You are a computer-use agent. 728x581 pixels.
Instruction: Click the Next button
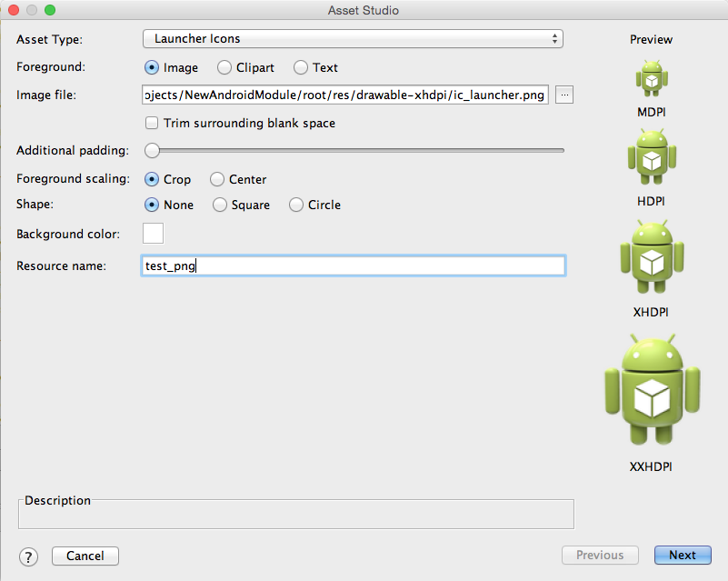[683, 556]
